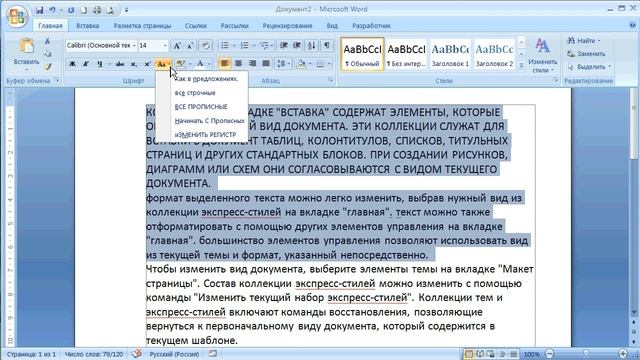Choose 'Начинать С Прописных' case option
Screen dimensions: 640x360
click(x=209, y=121)
